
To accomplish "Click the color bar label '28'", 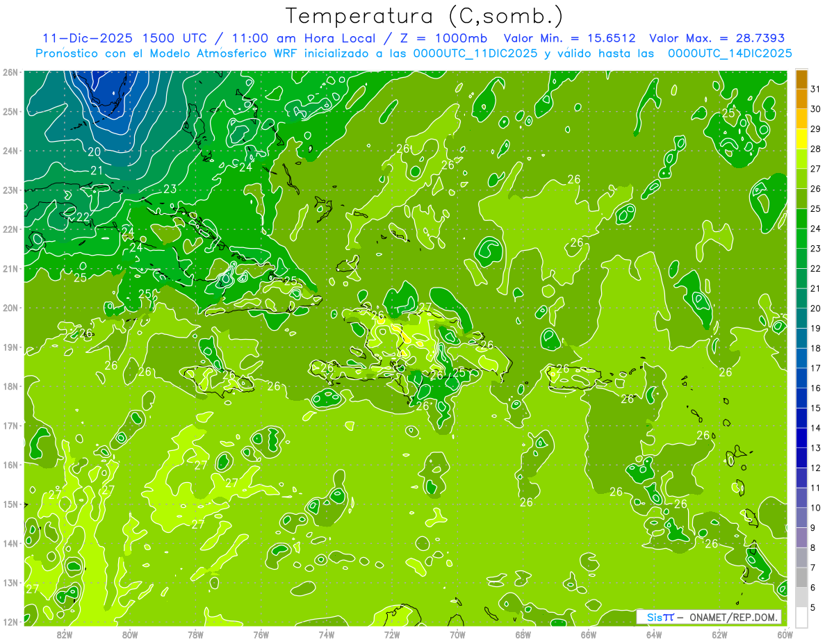I will click(x=816, y=149).
